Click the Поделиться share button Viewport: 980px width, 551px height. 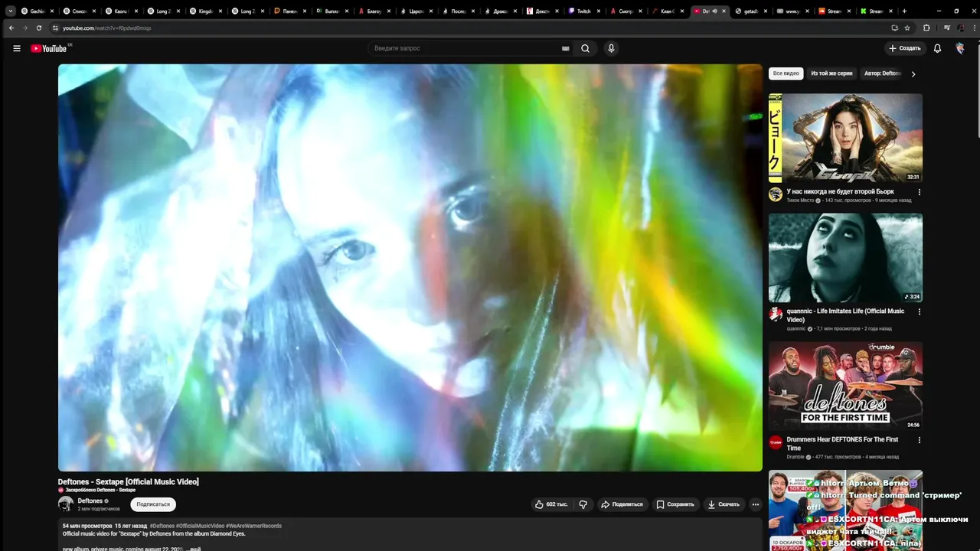(622, 504)
